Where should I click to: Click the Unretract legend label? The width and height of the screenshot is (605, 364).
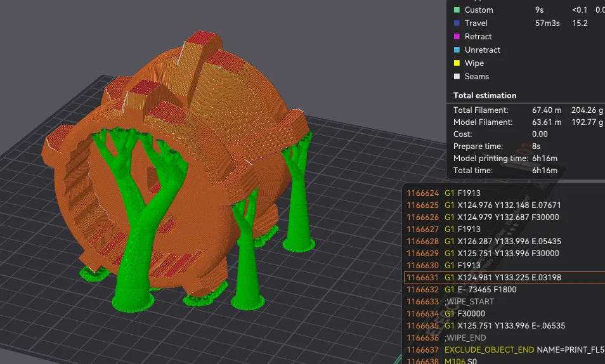[x=483, y=50]
